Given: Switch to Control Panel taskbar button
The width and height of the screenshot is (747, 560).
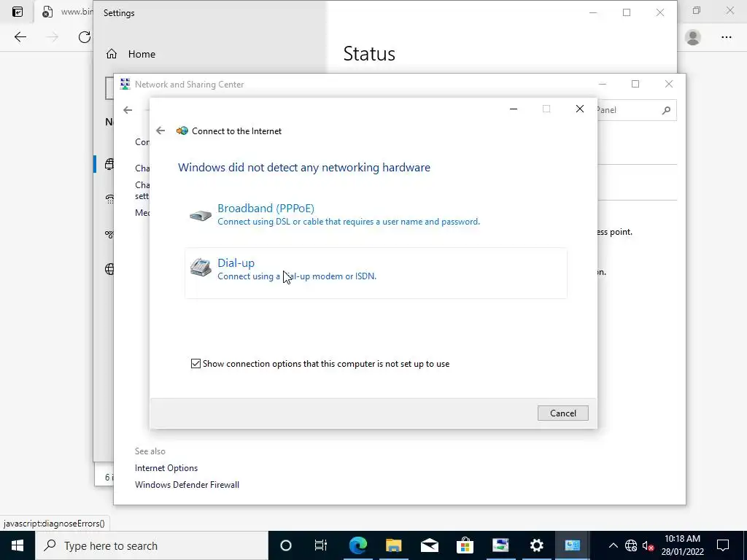Looking at the screenshot, I should (x=572, y=545).
